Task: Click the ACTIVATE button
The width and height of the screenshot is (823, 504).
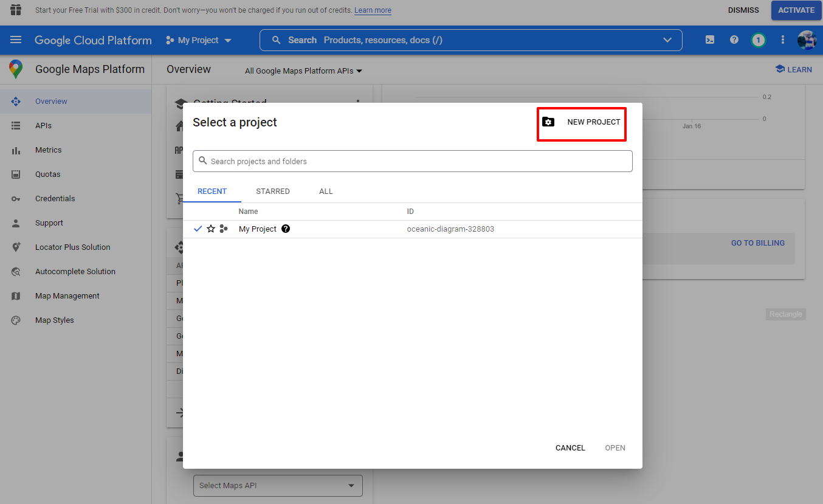Action: [796, 10]
